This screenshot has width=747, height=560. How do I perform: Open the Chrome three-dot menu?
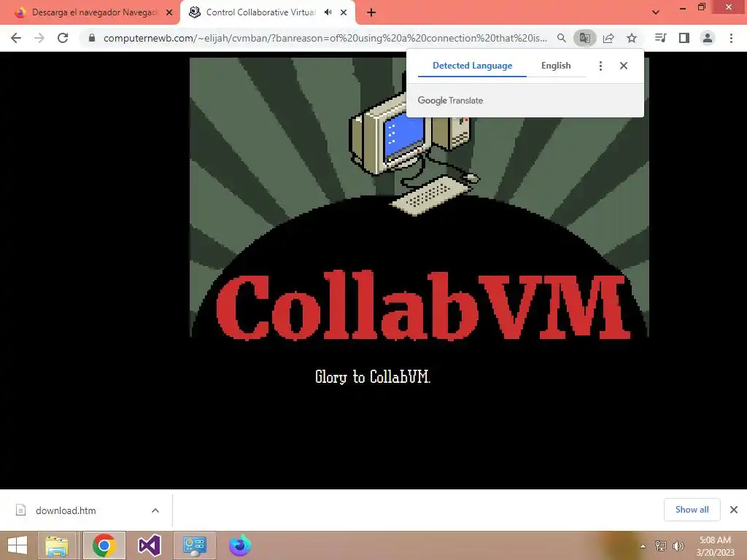click(x=731, y=38)
